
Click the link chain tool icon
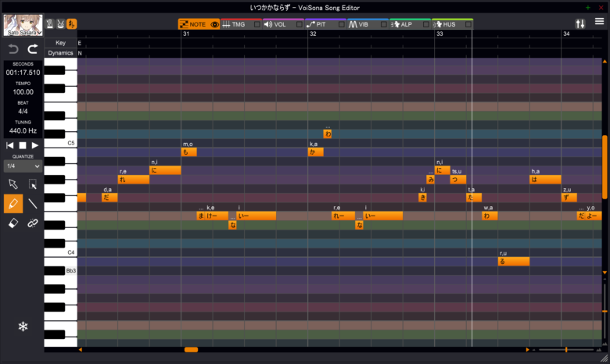(33, 223)
